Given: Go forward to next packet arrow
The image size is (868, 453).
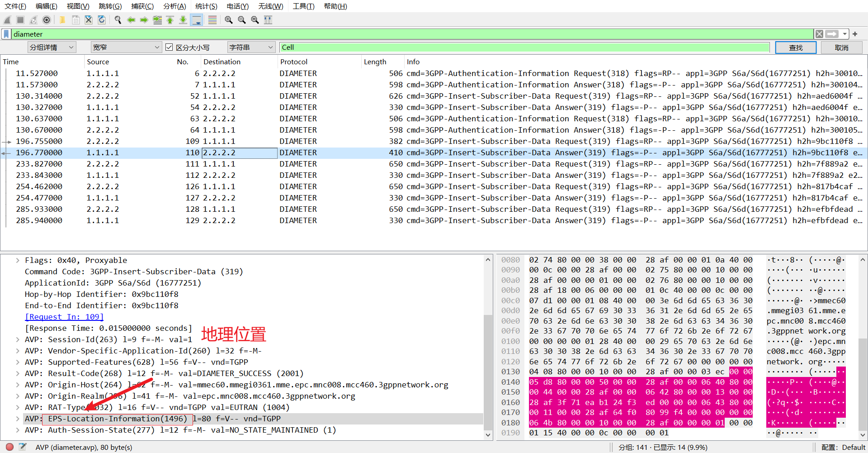Looking at the screenshot, I should (x=144, y=20).
